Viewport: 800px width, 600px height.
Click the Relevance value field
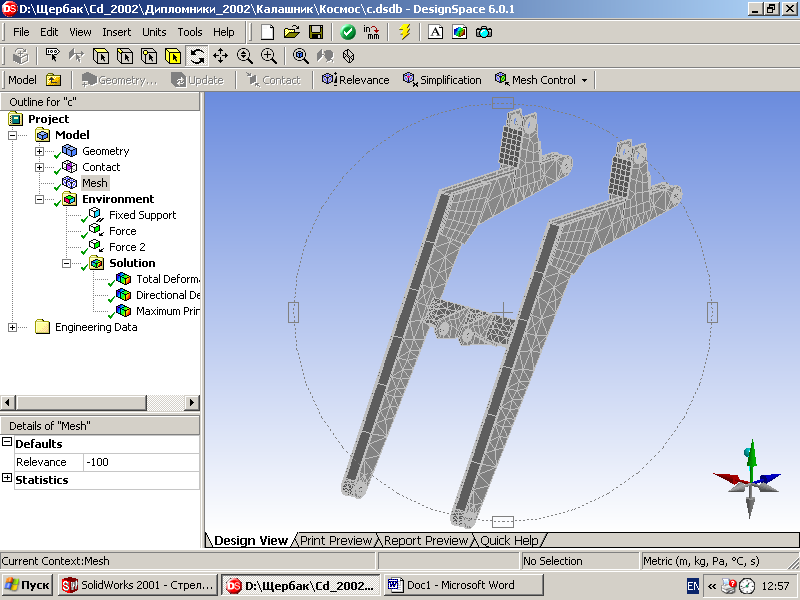[x=140, y=462]
